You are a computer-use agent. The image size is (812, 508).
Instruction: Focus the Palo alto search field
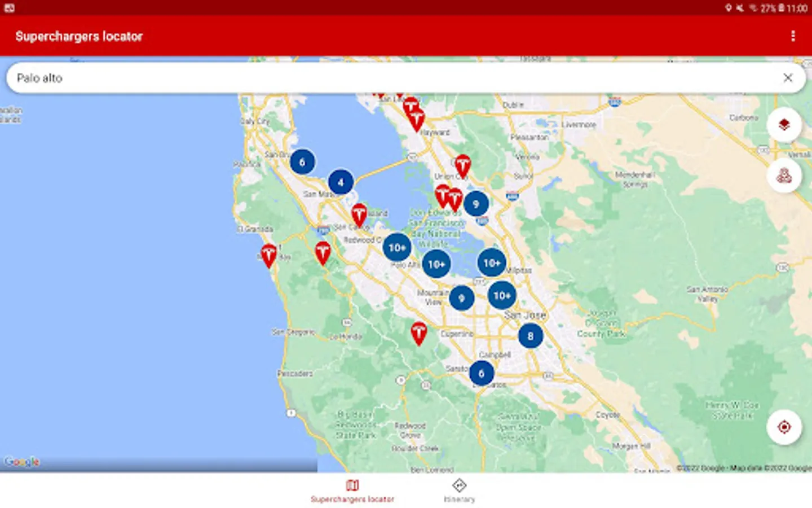[x=406, y=78]
